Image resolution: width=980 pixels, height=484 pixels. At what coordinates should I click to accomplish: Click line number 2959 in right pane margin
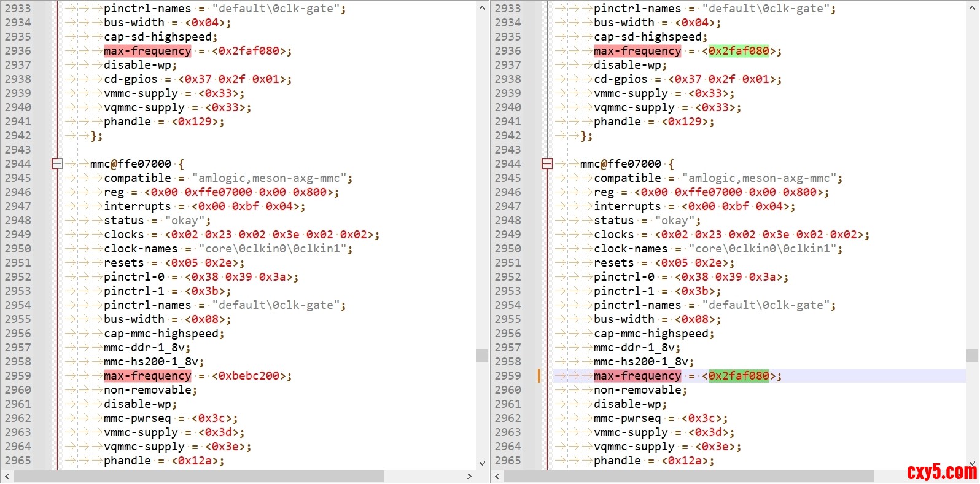(x=508, y=376)
